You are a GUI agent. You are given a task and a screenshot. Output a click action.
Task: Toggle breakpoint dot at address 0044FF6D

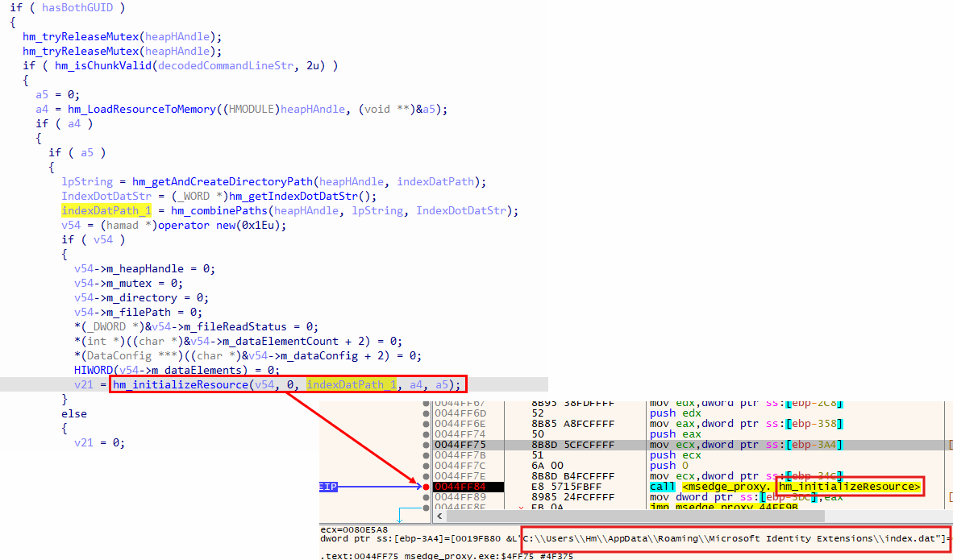pyautogui.click(x=426, y=413)
